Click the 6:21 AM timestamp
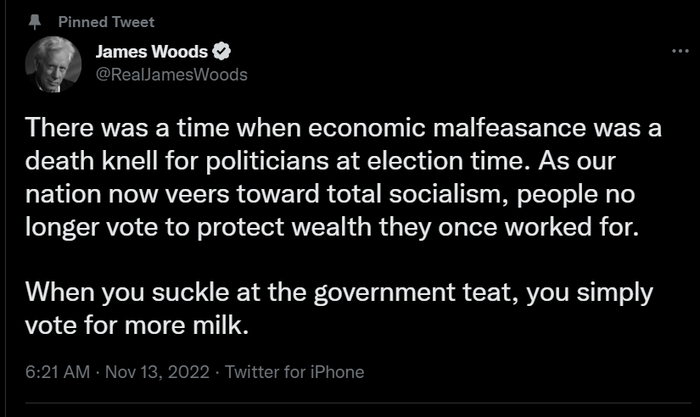 [x=56, y=372]
